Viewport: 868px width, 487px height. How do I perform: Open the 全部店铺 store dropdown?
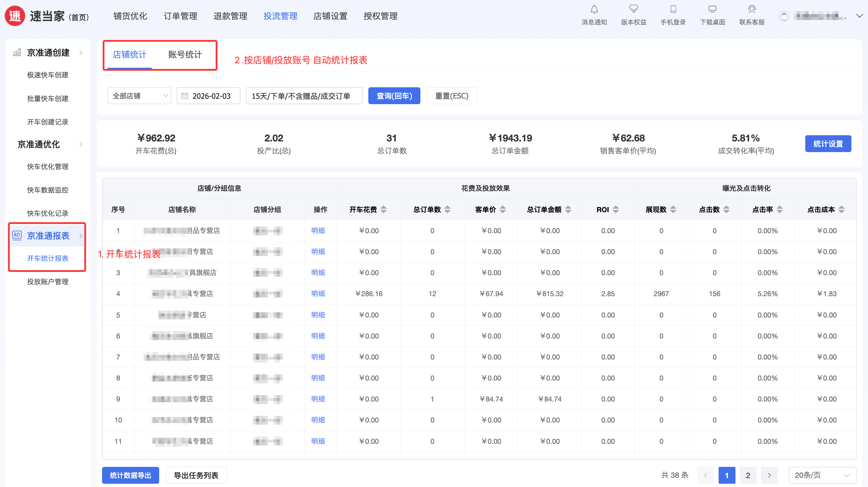pyautogui.click(x=139, y=96)
